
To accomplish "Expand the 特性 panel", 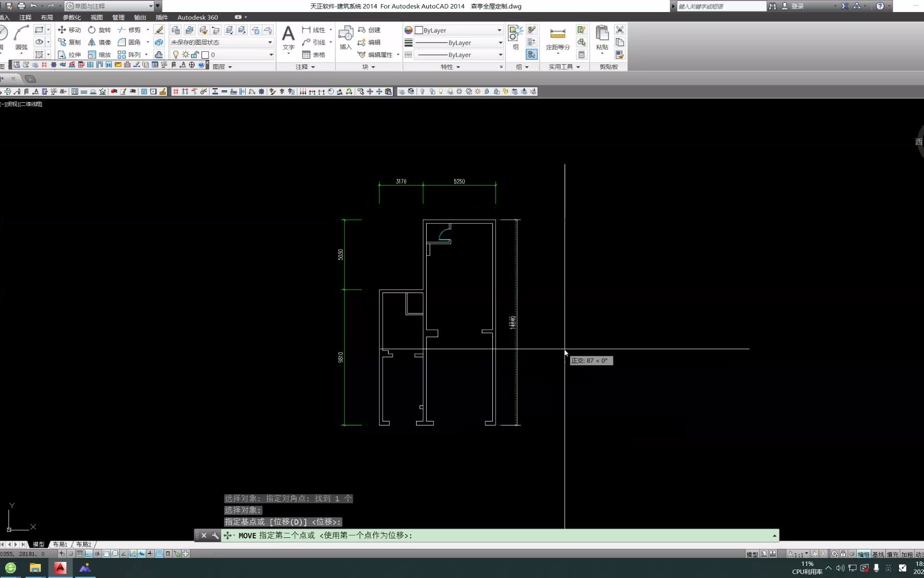I will point(450,67).
